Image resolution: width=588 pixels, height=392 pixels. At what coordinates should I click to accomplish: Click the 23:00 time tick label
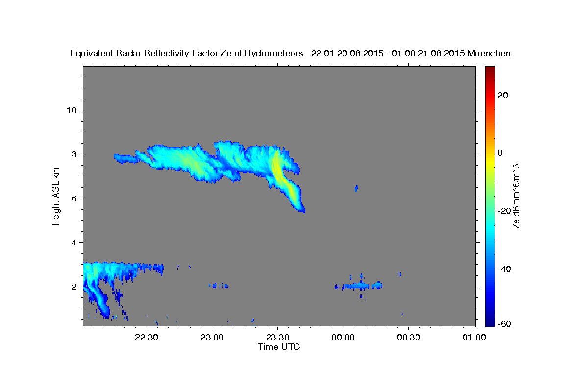coord(212,337)
